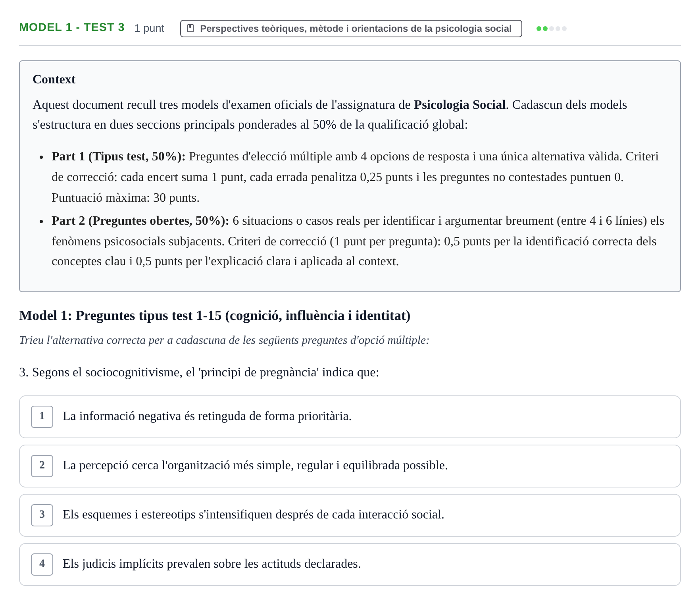Click question 3 text about 'principi de pregnància'
This screenshot has width=700, height=605.
[199, 372]
